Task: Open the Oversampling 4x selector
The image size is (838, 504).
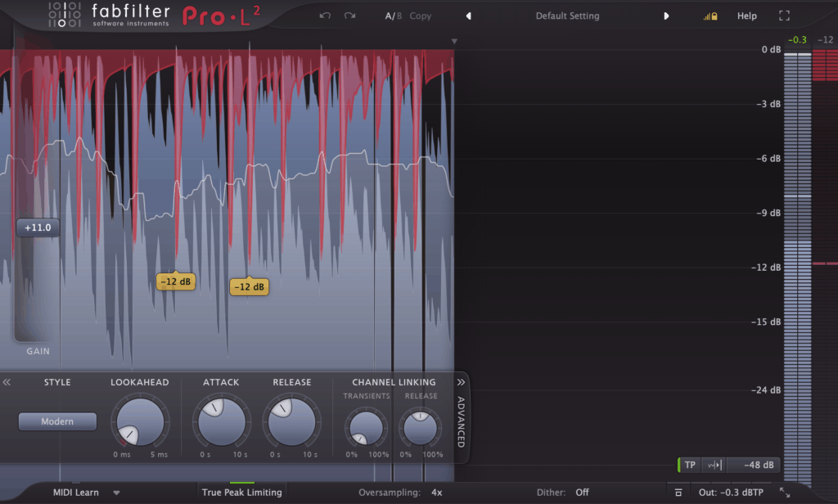Action: (437, 493)
